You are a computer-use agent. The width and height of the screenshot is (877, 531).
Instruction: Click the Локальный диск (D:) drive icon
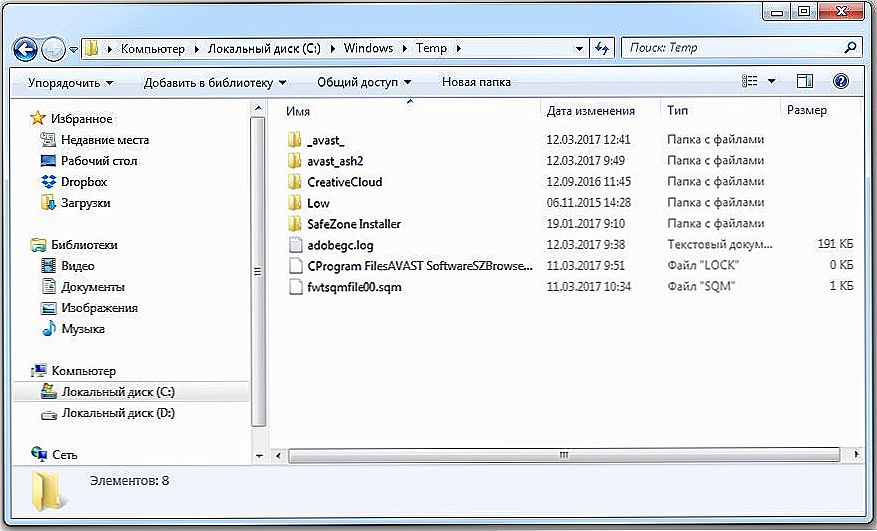click(49, 414)
